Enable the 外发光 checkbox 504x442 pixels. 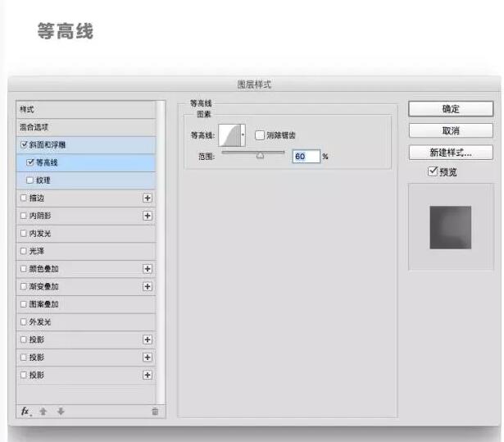pyautogui.click(x=24, y=321)
